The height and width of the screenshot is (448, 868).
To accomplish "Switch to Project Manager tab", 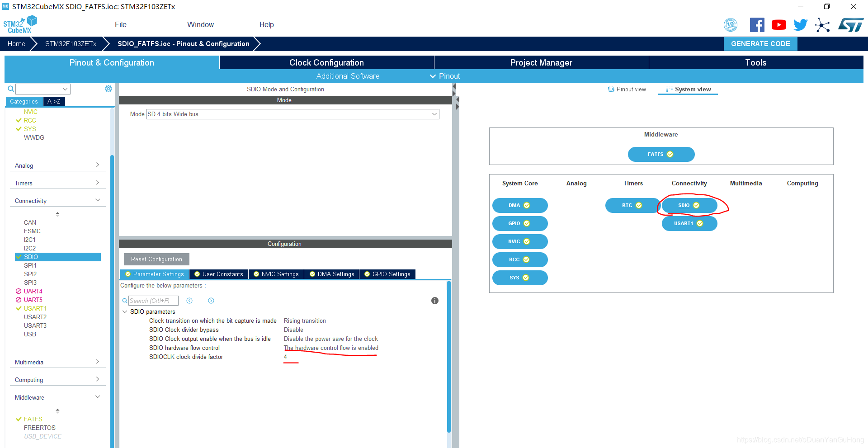I will (541, 62).
